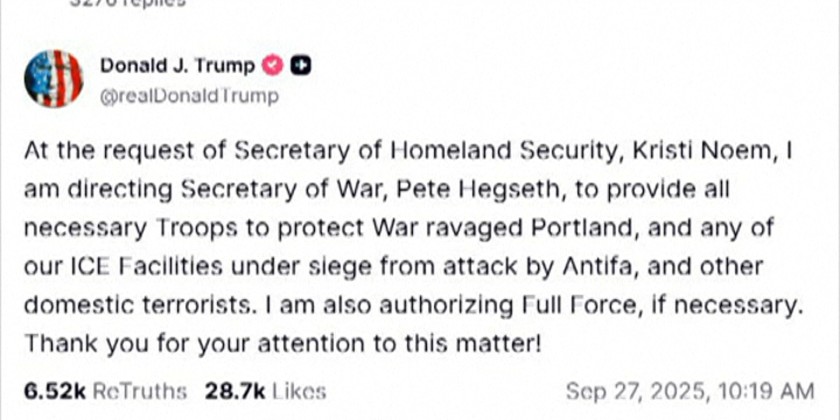Click the flag-patterned profile avatar
Screen dimensions: 840x420
click(56, 79)
